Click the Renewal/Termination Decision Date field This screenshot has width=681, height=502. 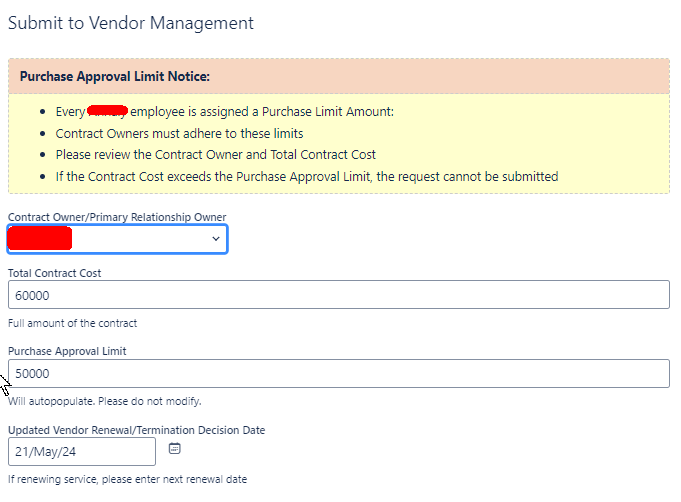(82, 452)
